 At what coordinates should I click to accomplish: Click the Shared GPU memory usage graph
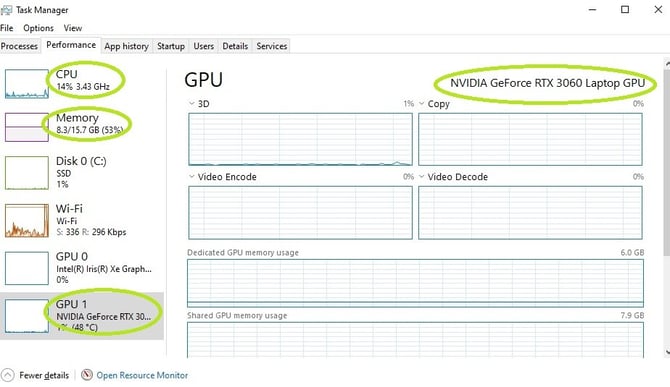[x=415, y=340]
